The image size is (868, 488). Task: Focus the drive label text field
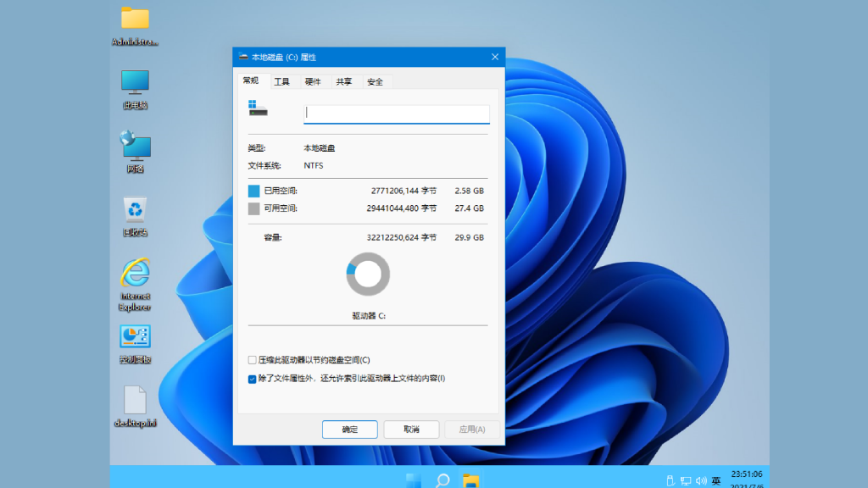397,114
